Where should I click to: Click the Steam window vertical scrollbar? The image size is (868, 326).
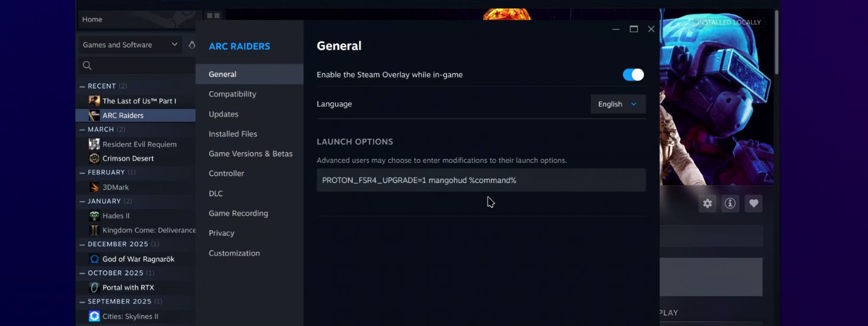coord(776,42)
